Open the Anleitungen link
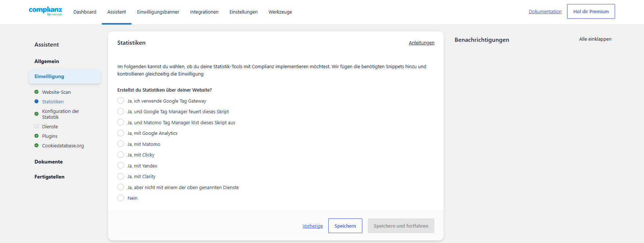The height and width of the screenshot is (243, 644). pyautogui.click(x=422, y=43)
